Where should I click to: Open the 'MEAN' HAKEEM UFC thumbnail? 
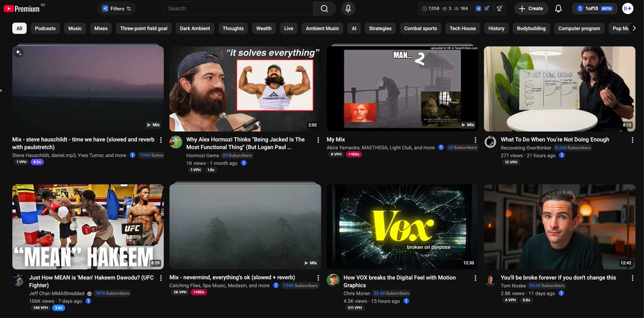(x=88, y=227)
